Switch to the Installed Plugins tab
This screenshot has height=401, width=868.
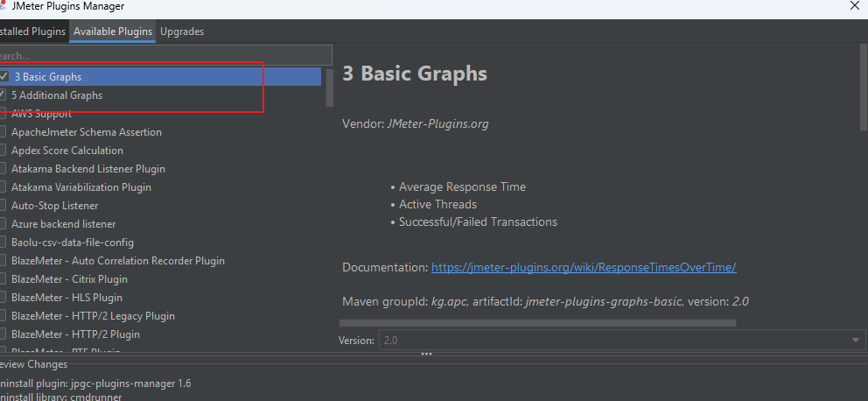tap(34, 32)
